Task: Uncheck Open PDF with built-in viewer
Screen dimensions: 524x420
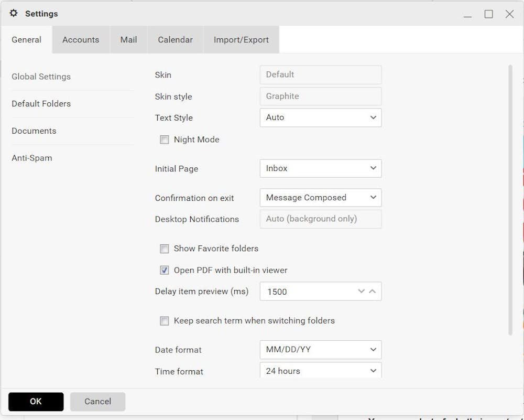Action: pos(165,271)
